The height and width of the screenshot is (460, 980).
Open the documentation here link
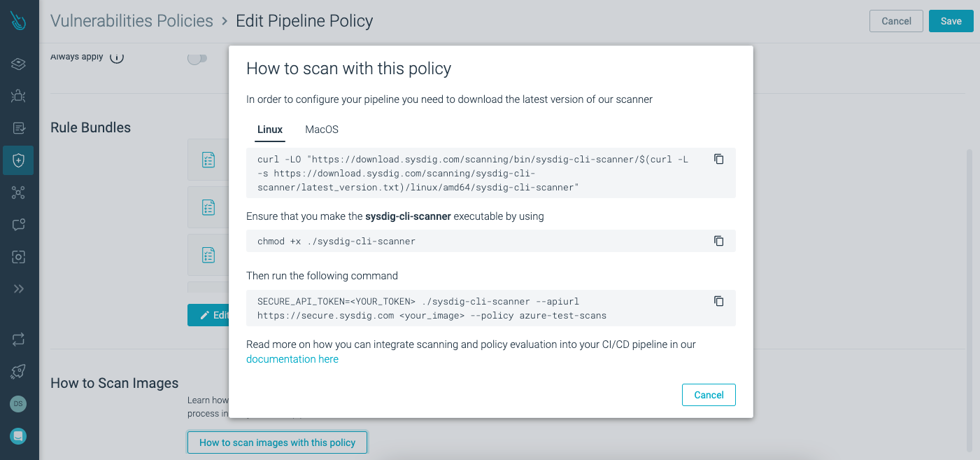click(x=292, y=359)
